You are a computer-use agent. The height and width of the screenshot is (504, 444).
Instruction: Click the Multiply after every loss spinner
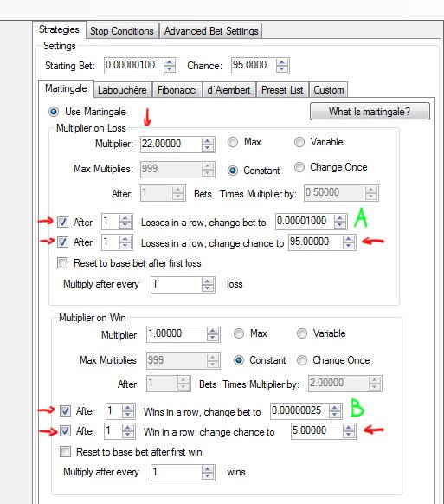208,285
